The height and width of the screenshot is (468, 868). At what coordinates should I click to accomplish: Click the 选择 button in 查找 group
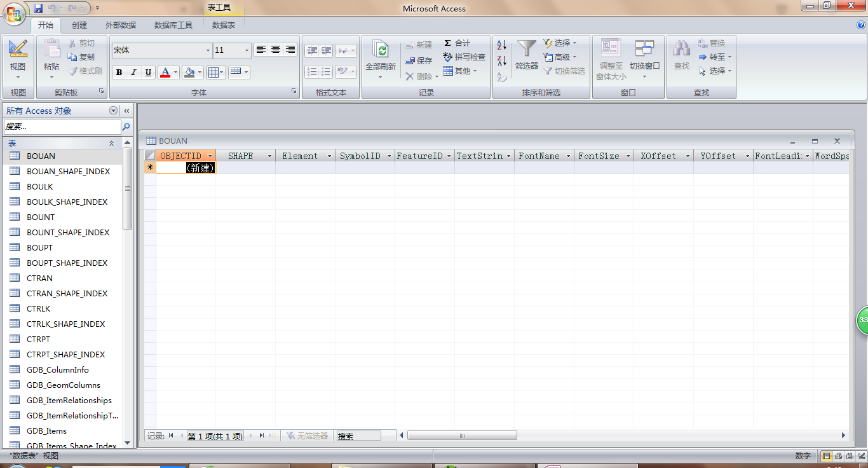point(715,71)
